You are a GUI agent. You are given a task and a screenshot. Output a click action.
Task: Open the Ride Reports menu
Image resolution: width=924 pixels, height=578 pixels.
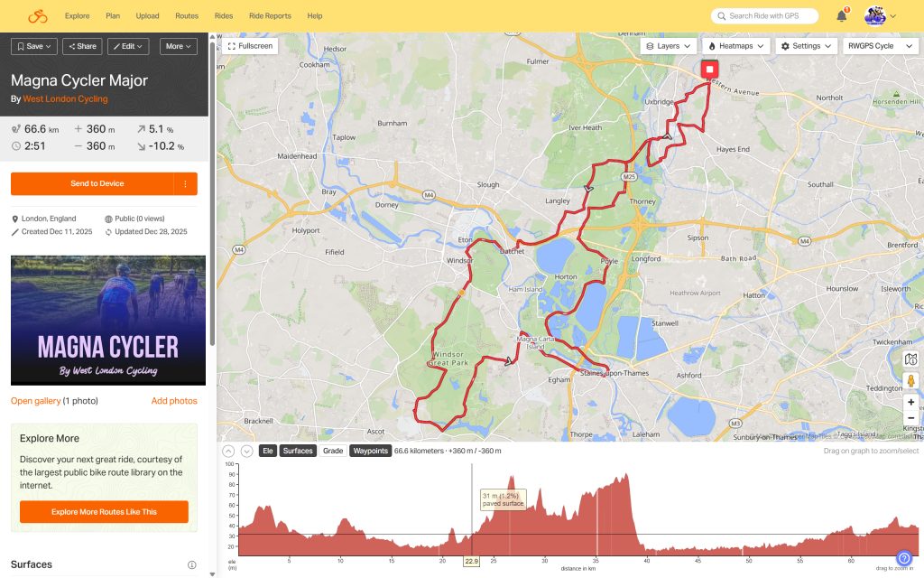pos(270,16)
